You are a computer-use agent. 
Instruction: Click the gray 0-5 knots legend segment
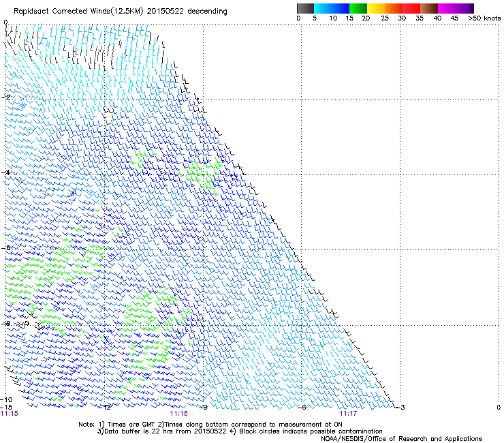pyautogui.click(x=305, y=8)
